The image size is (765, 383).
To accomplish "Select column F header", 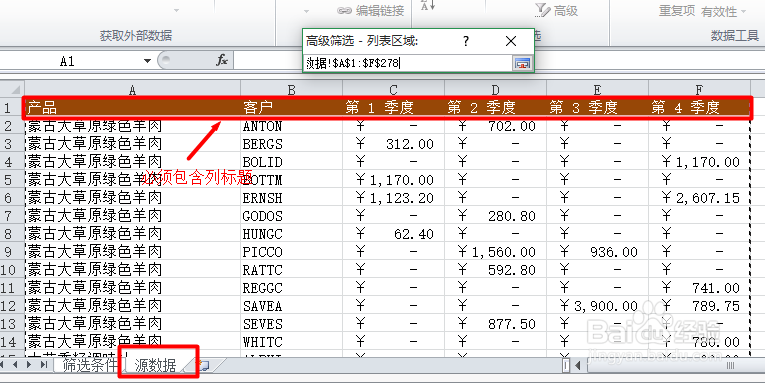I will 699,89.
